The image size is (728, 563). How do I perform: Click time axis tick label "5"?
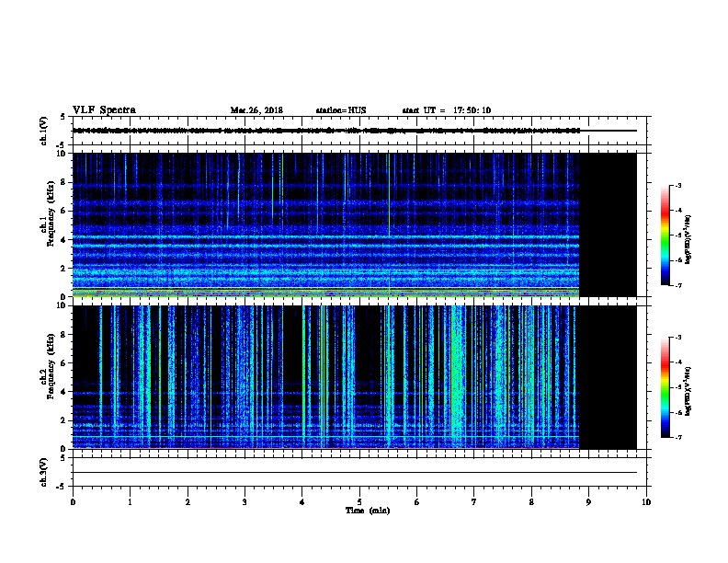click(359, 502)
